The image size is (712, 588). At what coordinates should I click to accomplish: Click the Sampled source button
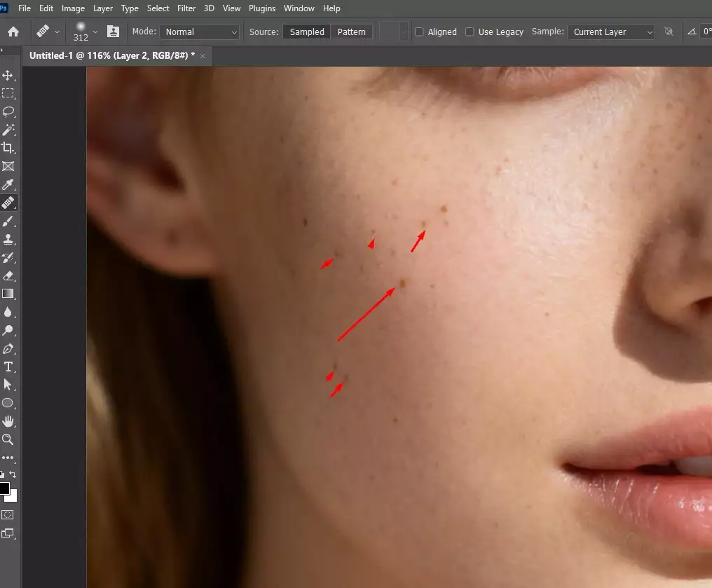(306, 32)
